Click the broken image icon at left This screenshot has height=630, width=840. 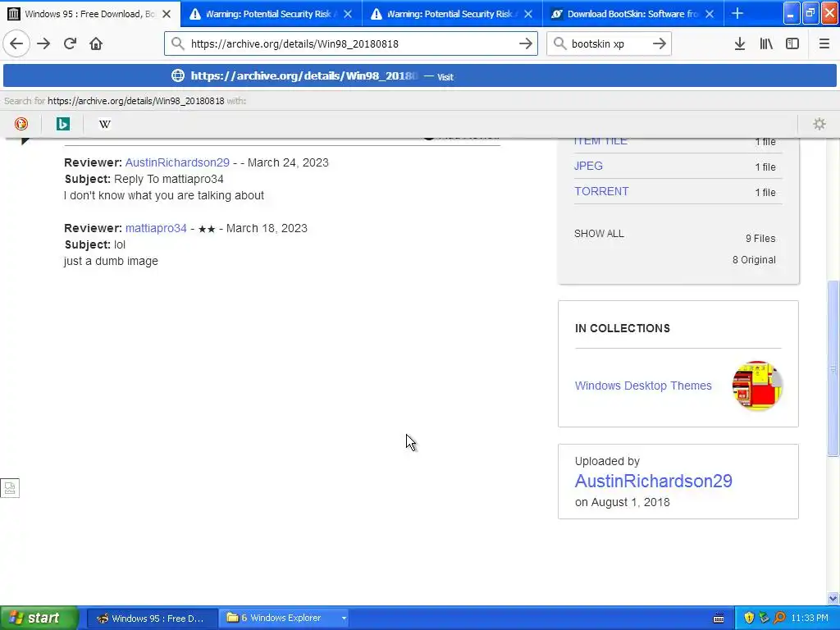(10, 487)
